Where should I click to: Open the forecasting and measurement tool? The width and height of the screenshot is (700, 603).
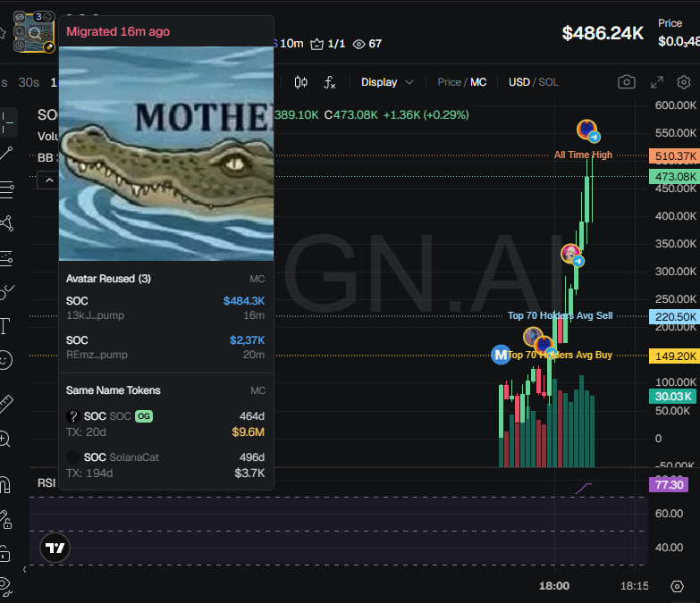(6, 258)
